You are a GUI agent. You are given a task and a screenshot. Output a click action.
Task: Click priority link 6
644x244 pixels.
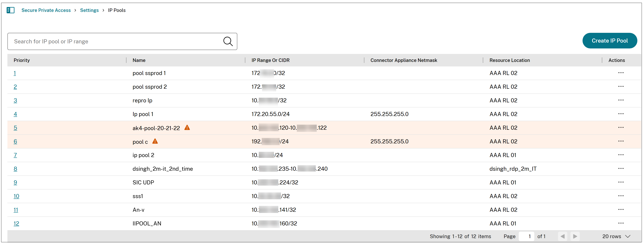click(15, 141)
